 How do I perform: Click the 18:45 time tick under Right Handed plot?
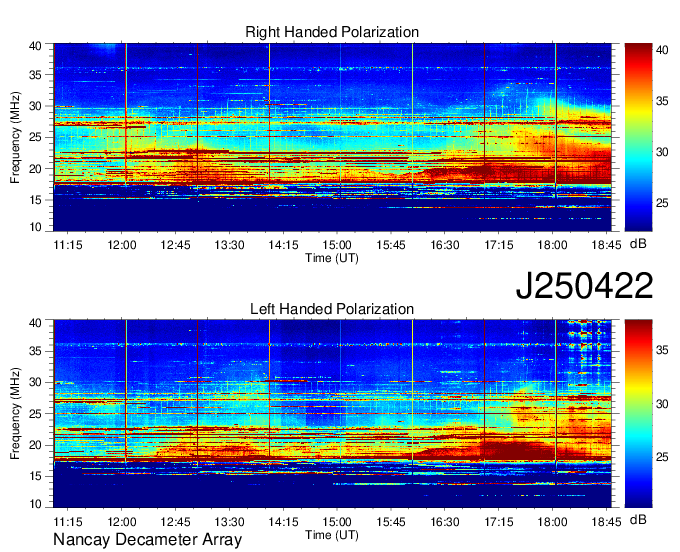(606, 245)
